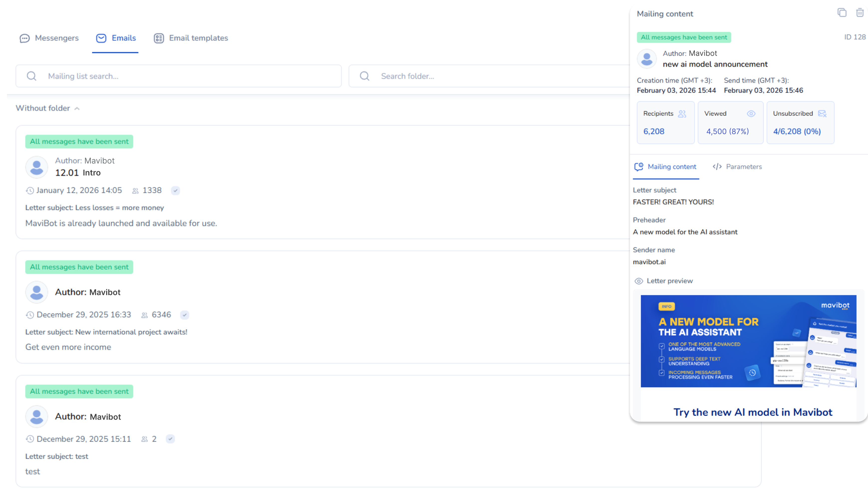Toggle checkmark beside 6346 recipients

pos(184,315)
